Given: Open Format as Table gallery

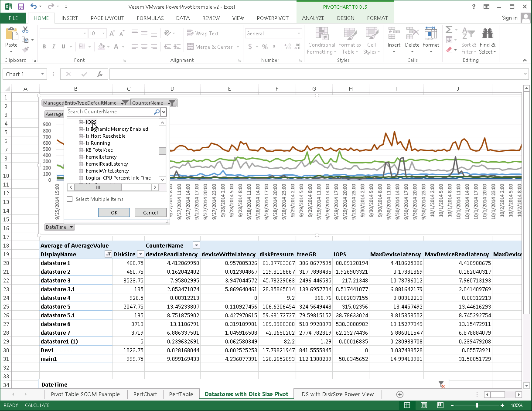Looking at the screenshot, I should [349, 41].
